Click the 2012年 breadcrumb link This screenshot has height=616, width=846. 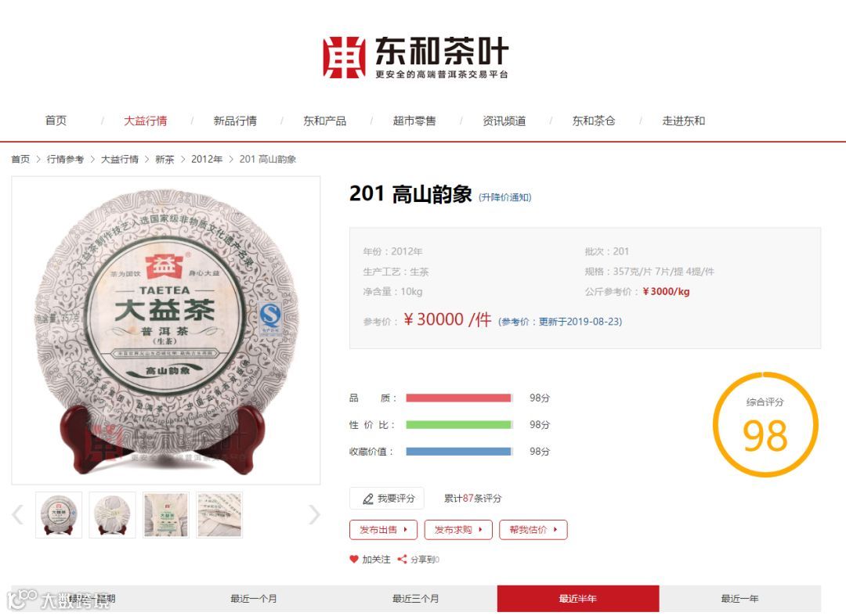click(x=207, y=159)
